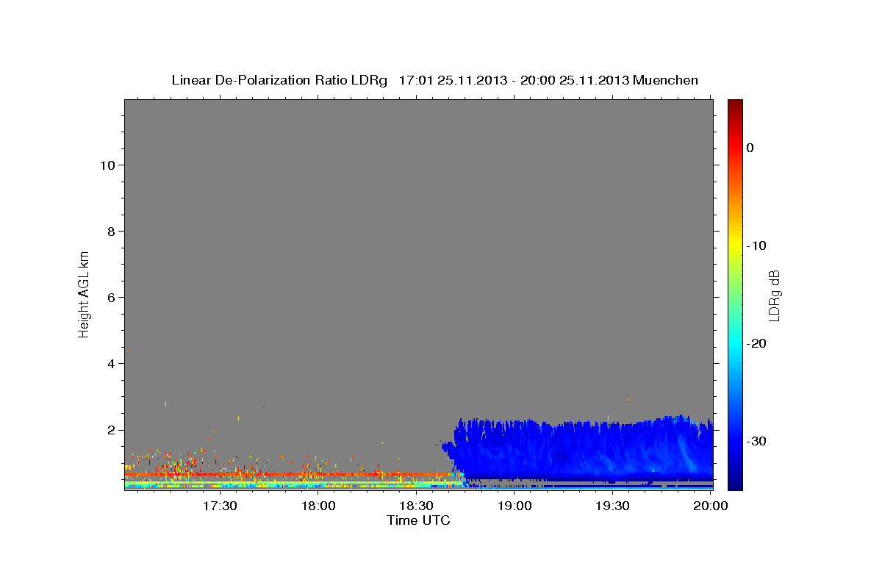Viewport: 882px width, 588px height.
Task: Click the 'LDRg dB' colorbar title
Action: pyautogui.click(x=774, y=295)
